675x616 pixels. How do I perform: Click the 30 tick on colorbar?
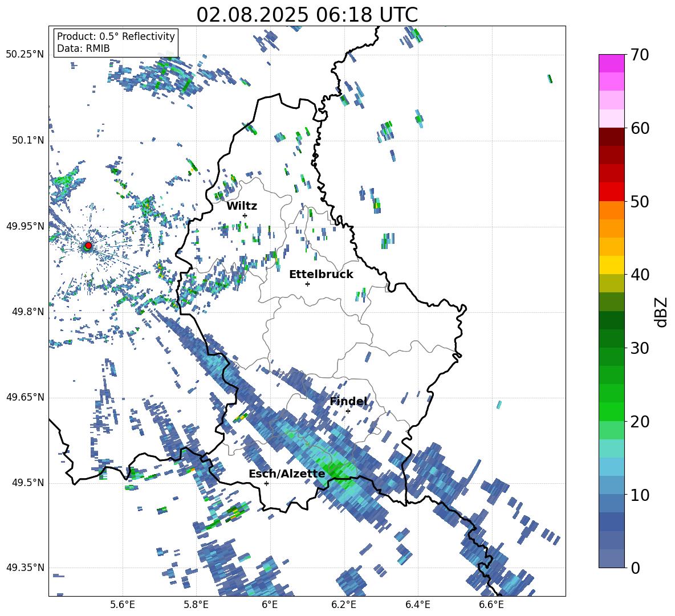coord(640,348)
